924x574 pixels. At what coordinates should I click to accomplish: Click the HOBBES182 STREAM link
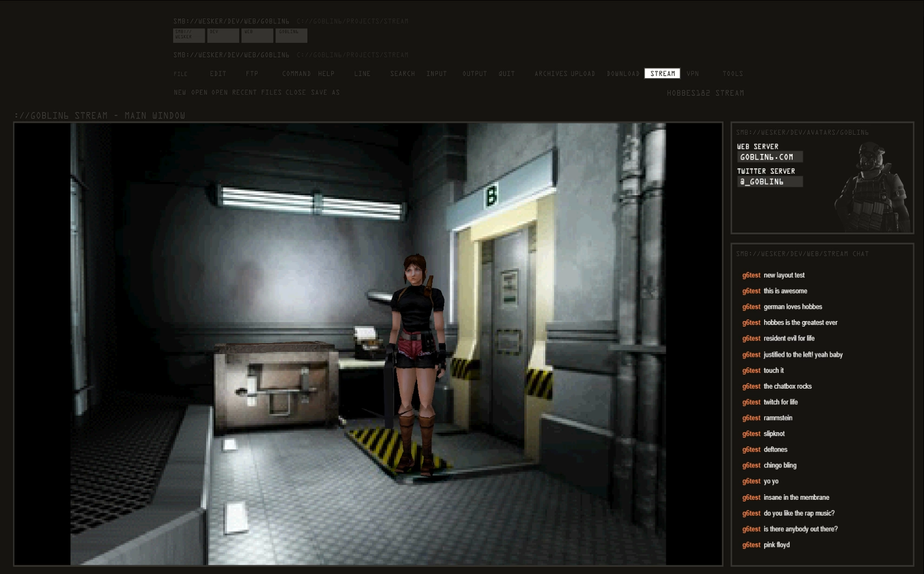705,93
